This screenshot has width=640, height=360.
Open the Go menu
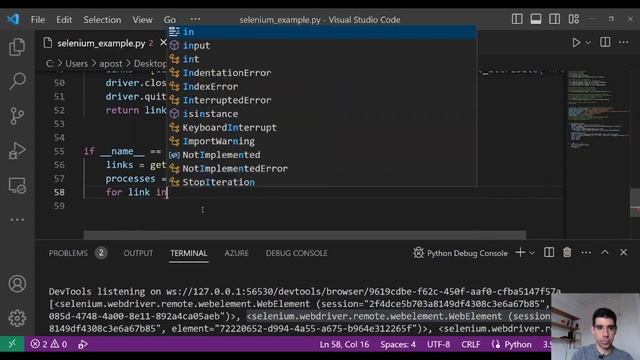(x=170, y=20)
